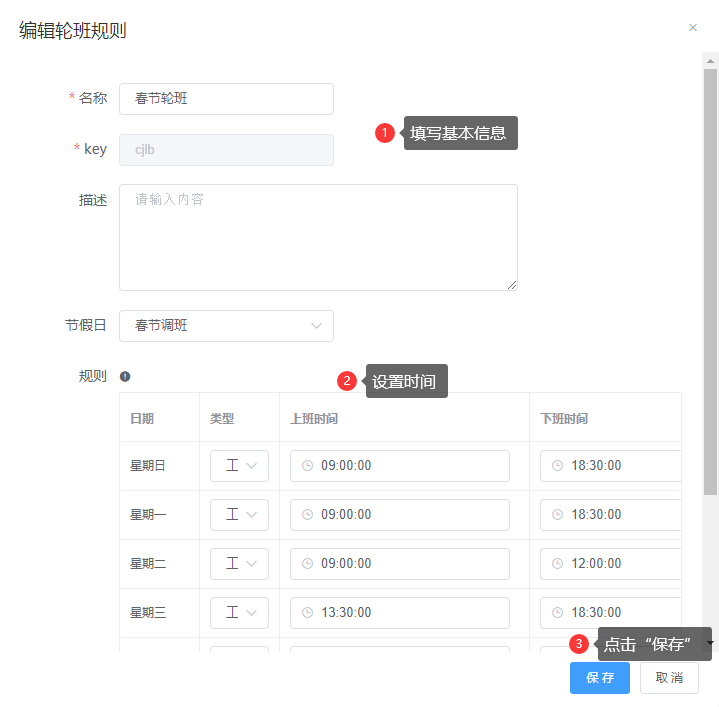Click the disabled key field cjlb
The image size is (719, 707).
click(226, 150)
